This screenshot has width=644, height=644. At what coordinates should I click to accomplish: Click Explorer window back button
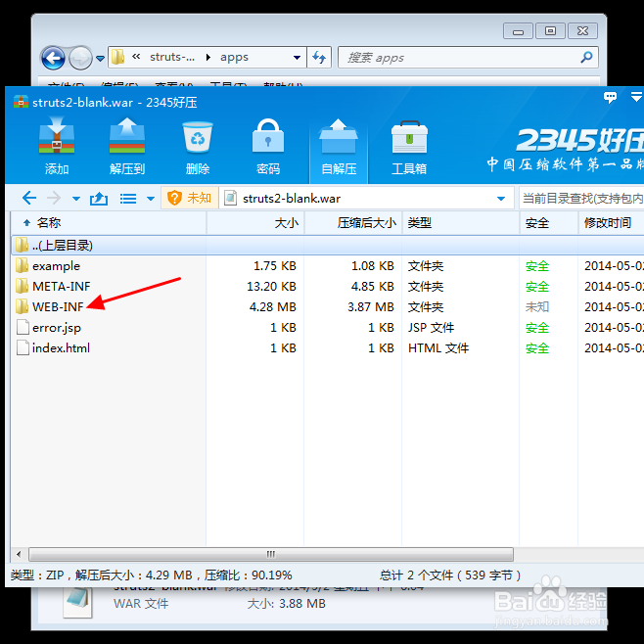(x=53, y=58)
